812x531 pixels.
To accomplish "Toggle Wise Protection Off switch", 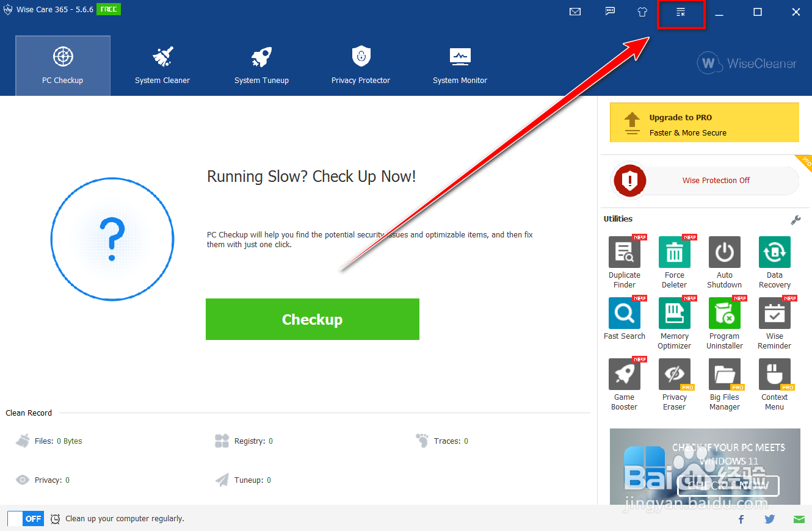I will (x=705, y=181).
